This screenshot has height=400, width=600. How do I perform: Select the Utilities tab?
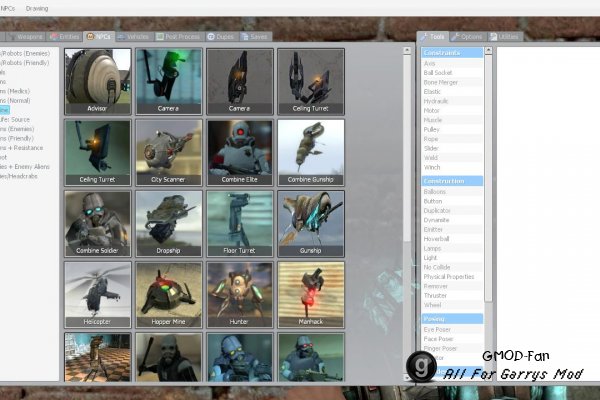505,37
